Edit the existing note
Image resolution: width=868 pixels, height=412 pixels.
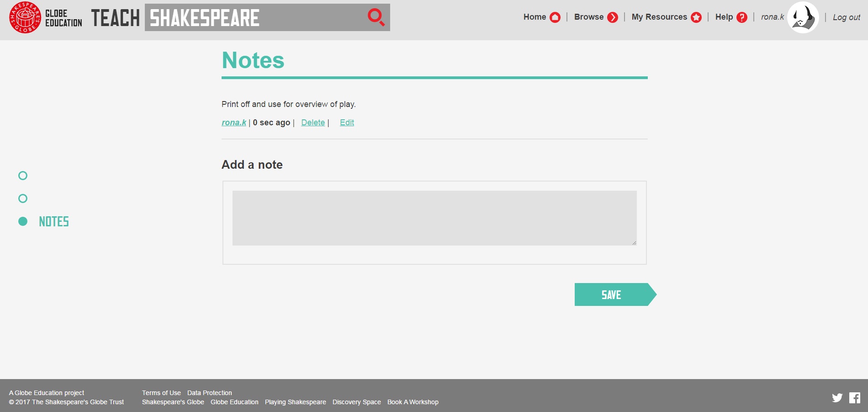tap(347, 123)
